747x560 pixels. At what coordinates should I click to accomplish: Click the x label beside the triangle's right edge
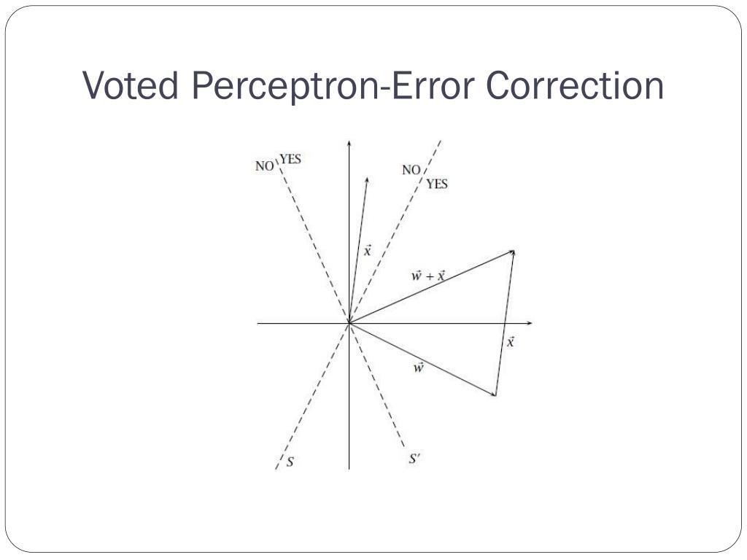click(x=510, y=341)
